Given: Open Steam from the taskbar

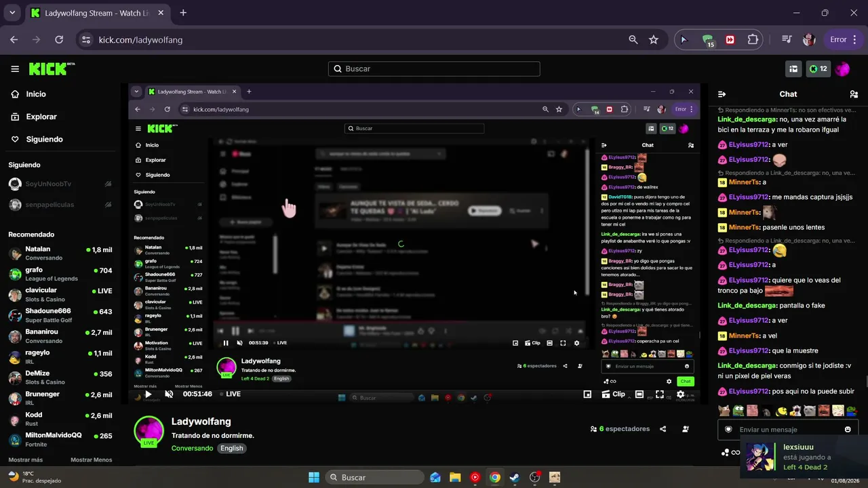Looking at the screenshot, I should [x=515, y=477].
